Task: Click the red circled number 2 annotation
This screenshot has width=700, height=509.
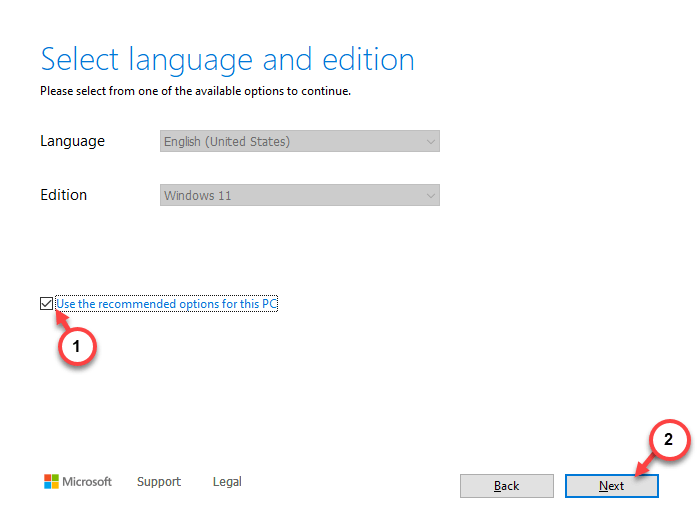Action: click(668, 439)
